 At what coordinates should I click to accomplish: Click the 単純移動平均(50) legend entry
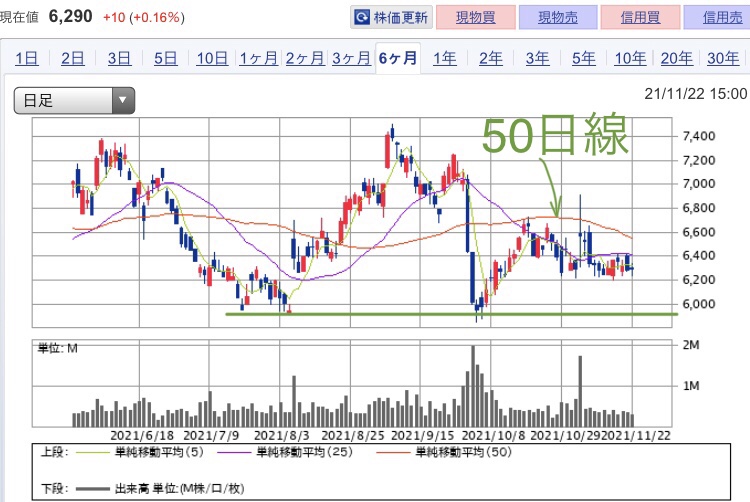point(444,452)
